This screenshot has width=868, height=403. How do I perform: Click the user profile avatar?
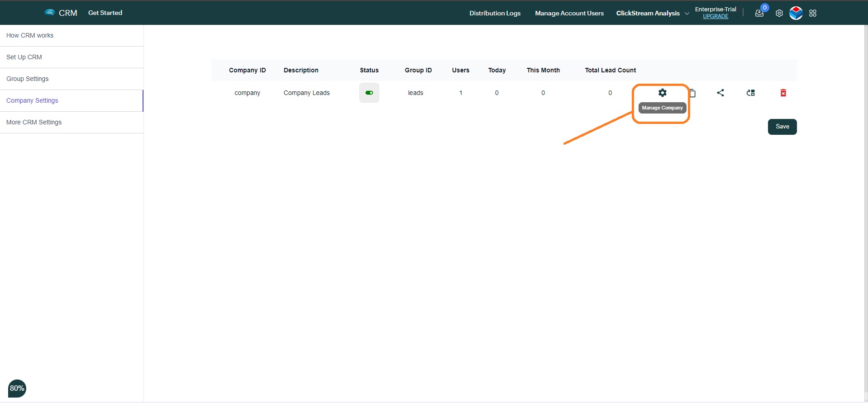tap(796, 13)
